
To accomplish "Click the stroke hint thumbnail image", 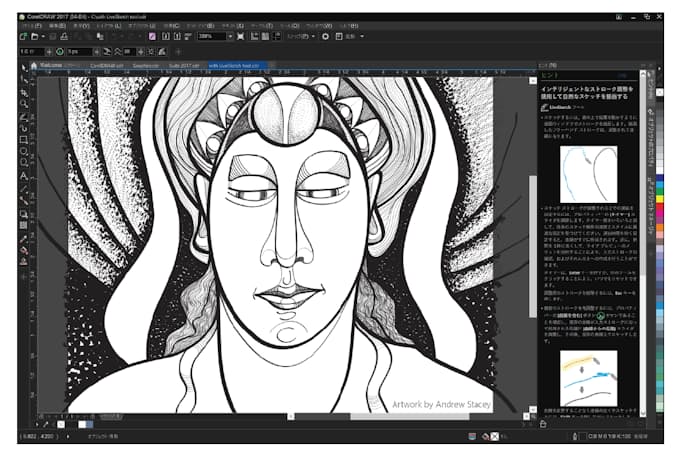I will [588, 174].
